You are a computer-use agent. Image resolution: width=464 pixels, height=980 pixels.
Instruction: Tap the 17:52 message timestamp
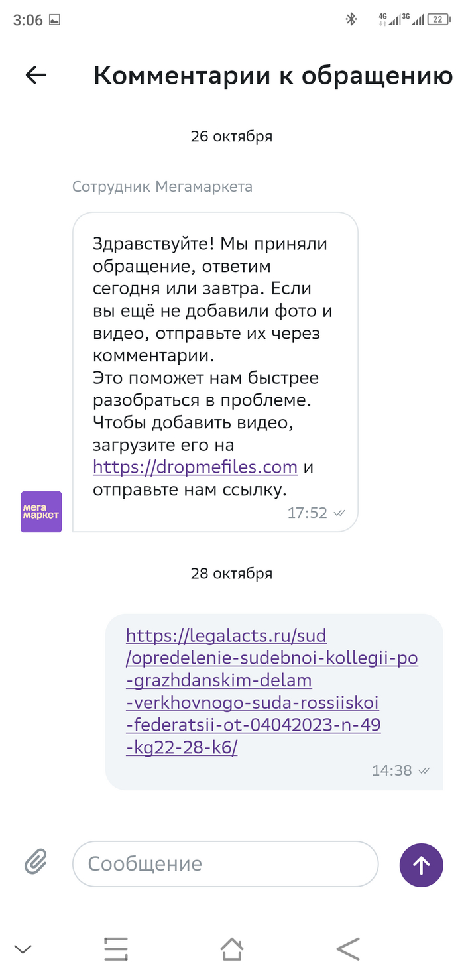pyautogui.click(x=308, y=512)
